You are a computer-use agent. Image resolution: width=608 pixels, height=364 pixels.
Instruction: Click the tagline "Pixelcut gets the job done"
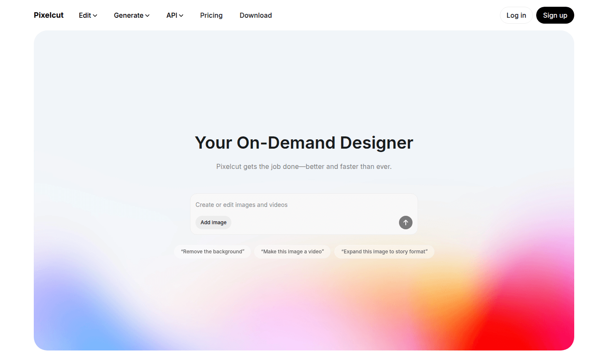coord(304,167)
